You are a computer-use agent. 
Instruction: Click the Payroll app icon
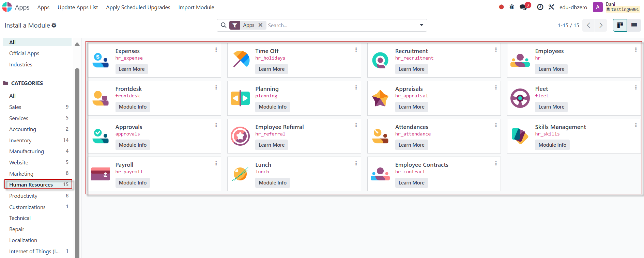click(x=101, y=174)
